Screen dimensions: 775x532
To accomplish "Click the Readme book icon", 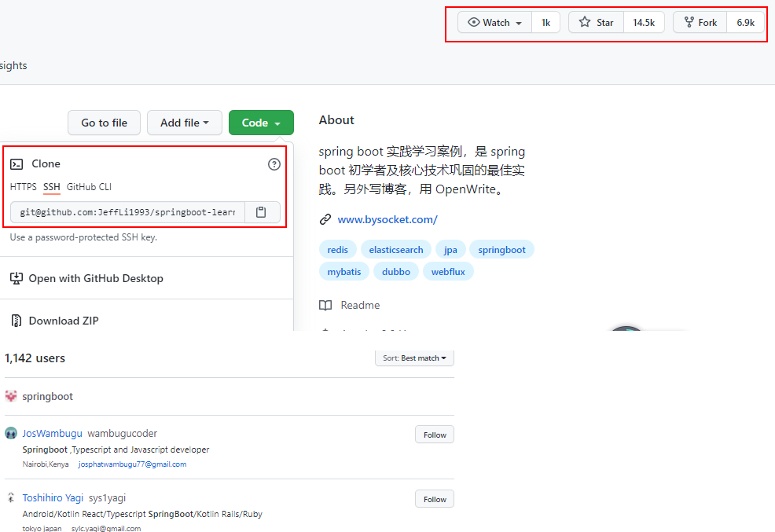I will point(325,305).
